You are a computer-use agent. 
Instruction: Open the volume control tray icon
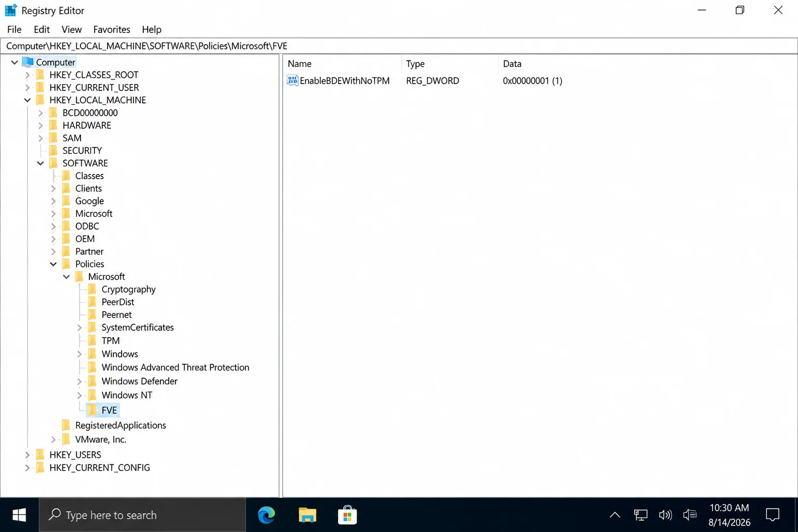[x=666, y=515]
